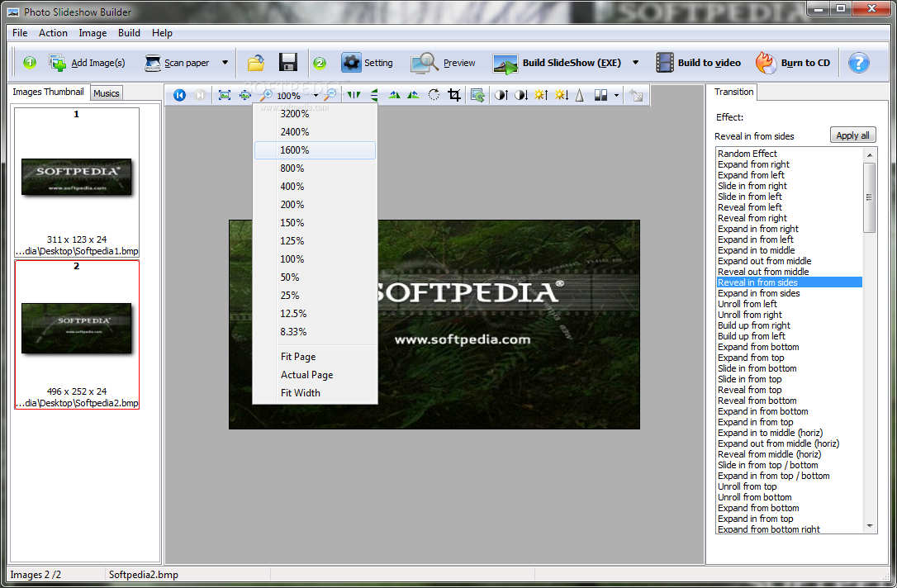Click the resize image icon
The width and height of the screenshot is (897, 588).
point(477,95)
